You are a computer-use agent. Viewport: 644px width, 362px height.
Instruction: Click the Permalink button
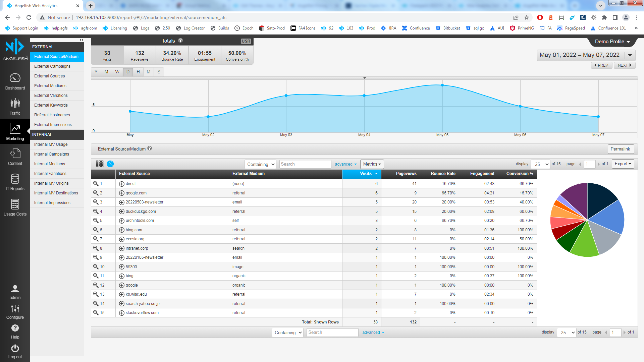pos(620,149)
